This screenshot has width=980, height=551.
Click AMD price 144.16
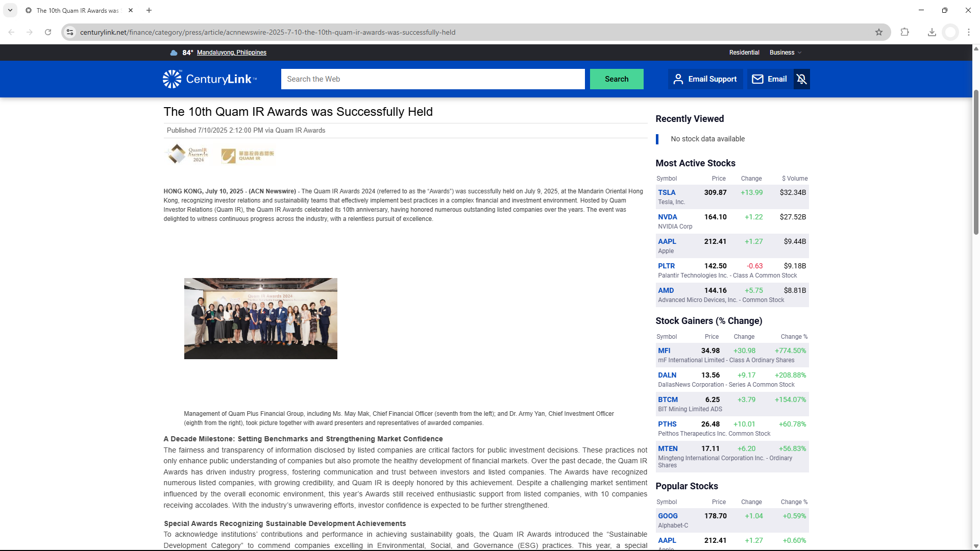(715, 290)
